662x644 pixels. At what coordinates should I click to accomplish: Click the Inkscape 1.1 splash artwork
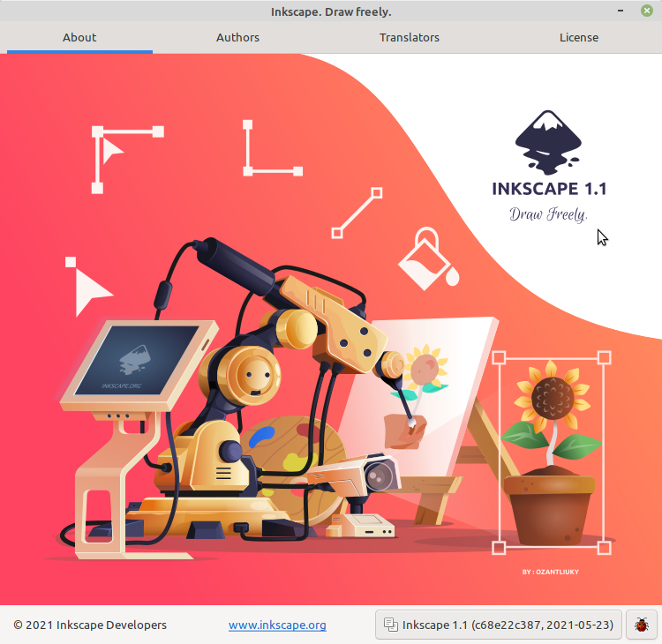coord(331,329)
